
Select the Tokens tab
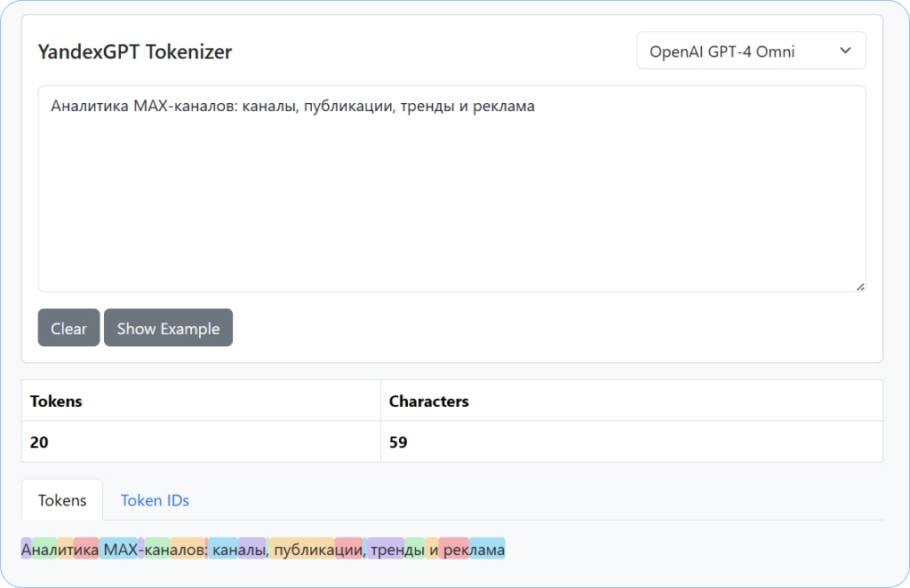(x=62, y=500)
